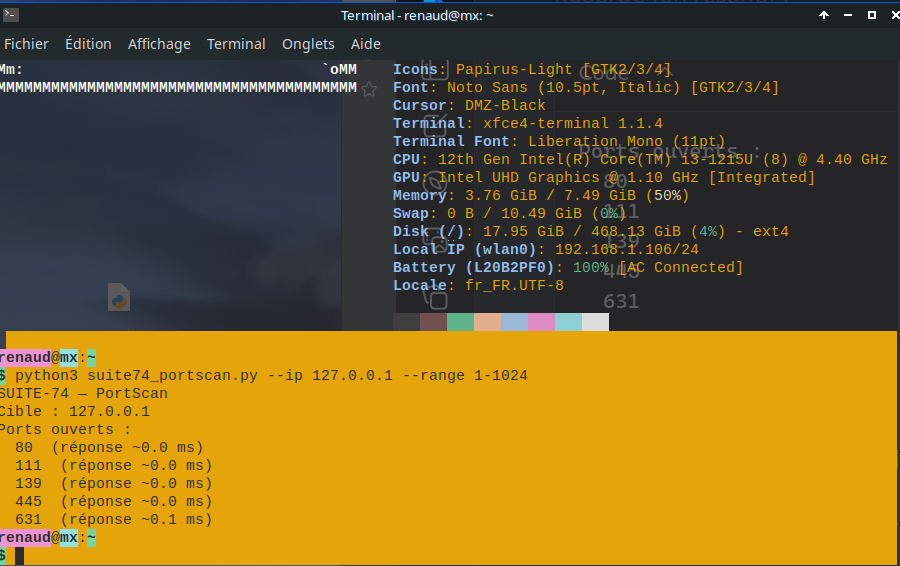Click the green color block in neofetch palette
The width and height of the screenshot is (900, 566).
click(460, 322)
